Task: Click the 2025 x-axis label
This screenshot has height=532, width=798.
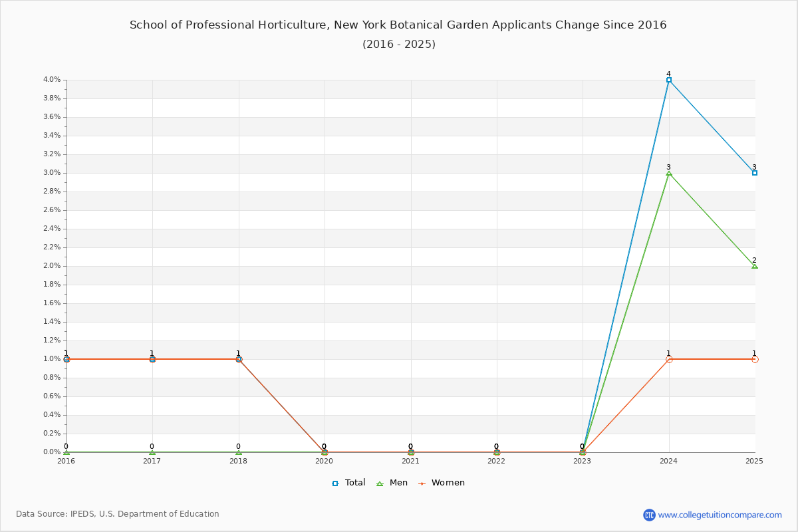Action: coord(755,461)
